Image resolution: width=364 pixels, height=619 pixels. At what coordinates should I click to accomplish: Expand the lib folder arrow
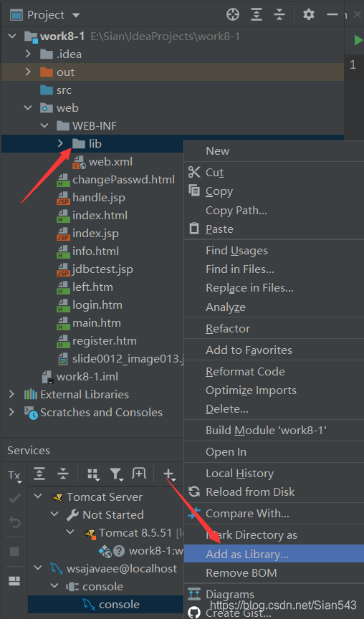coord(60,143)
